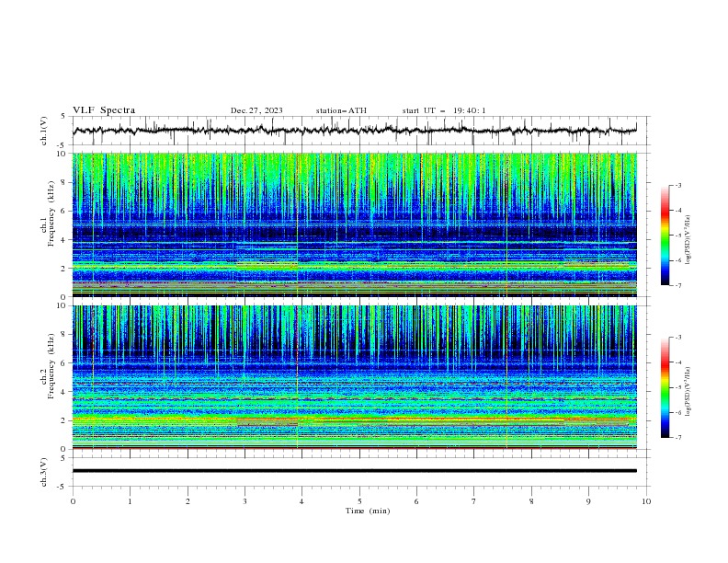Click the ch.2 "Frequency (kHz)" axis label

coord(51,365)
